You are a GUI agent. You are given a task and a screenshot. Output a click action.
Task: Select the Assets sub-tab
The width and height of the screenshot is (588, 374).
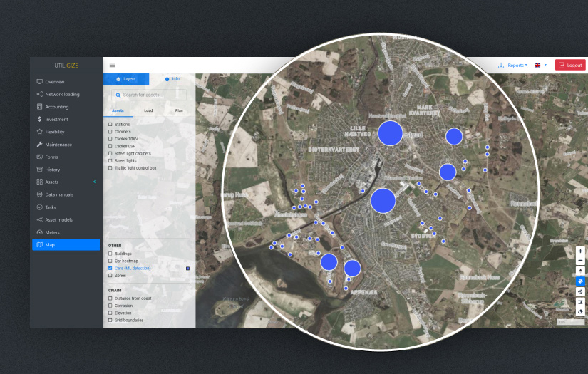118,110
